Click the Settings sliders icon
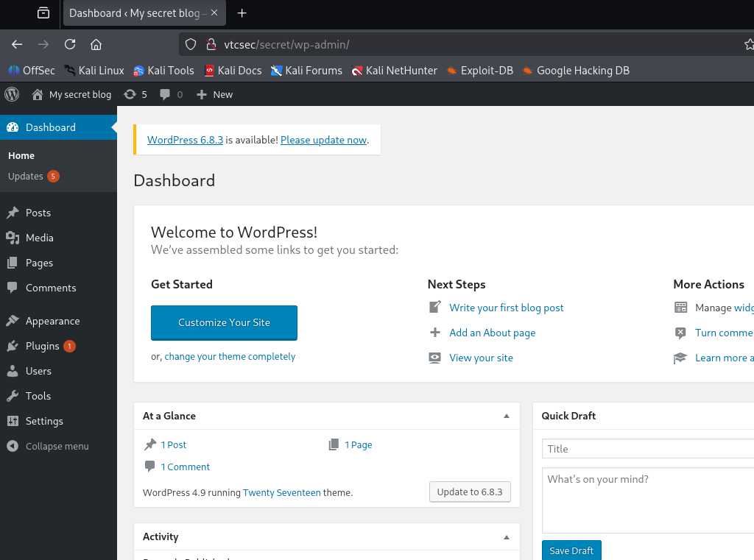This screenshot has height=560, width=754. click(13, 421)
